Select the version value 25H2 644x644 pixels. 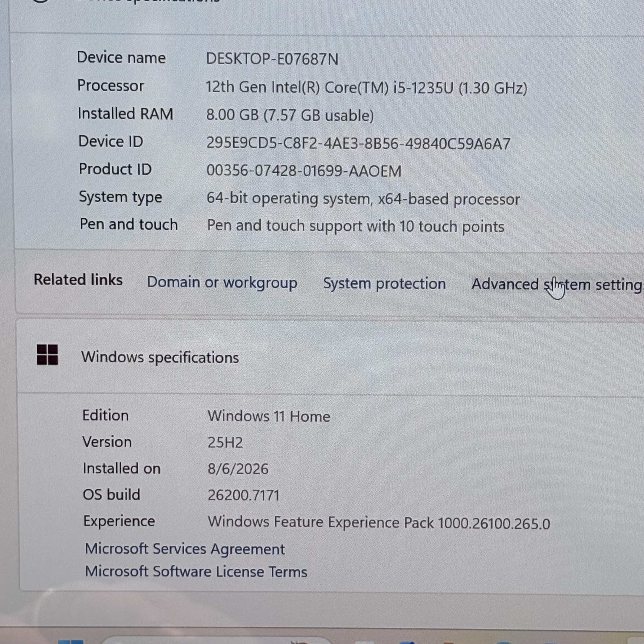(x=225, y=443)
